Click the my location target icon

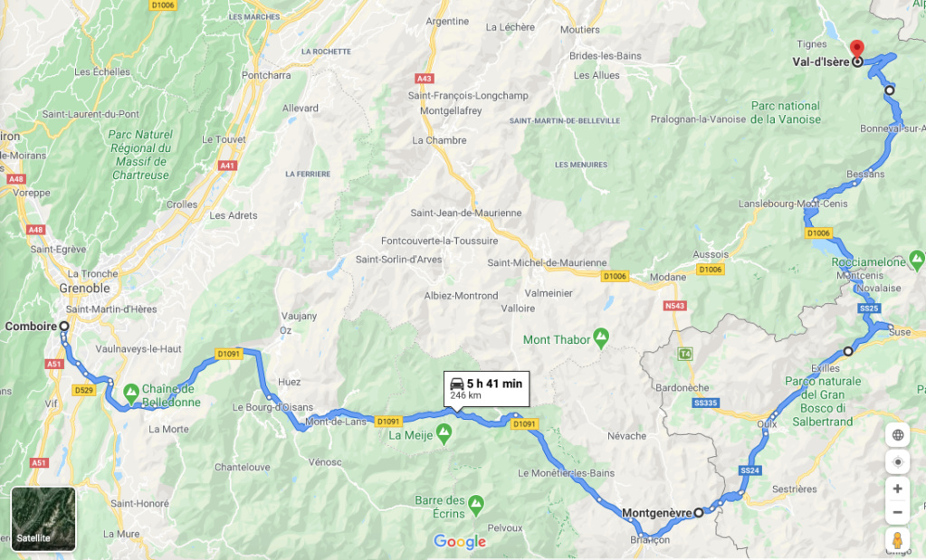pos(897,462)
